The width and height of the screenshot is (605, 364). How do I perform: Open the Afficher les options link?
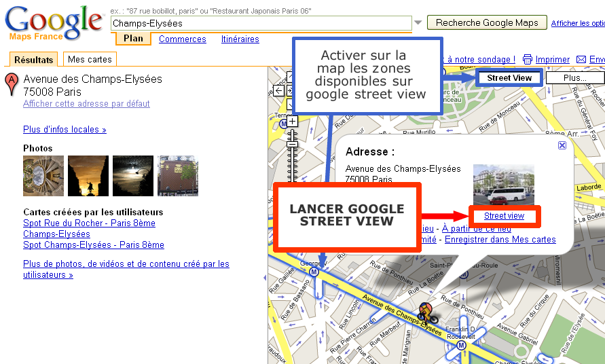click(x=578, y=23)
